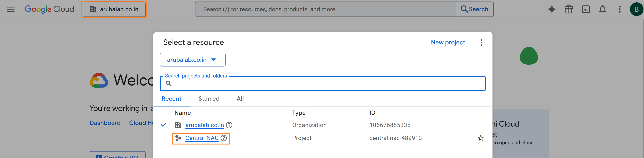The width and height of the screenshot is (644, 158).
Task: Activate the Cloud Shell terminal icon
Action: 585,9
